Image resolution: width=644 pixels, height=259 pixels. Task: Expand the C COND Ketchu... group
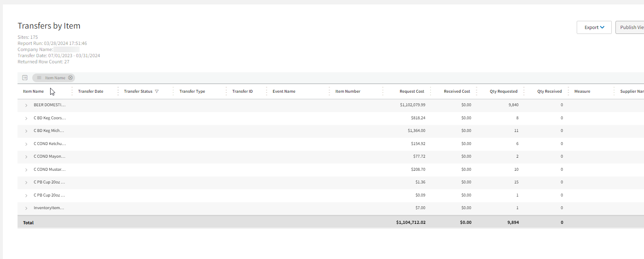point(26,144)
